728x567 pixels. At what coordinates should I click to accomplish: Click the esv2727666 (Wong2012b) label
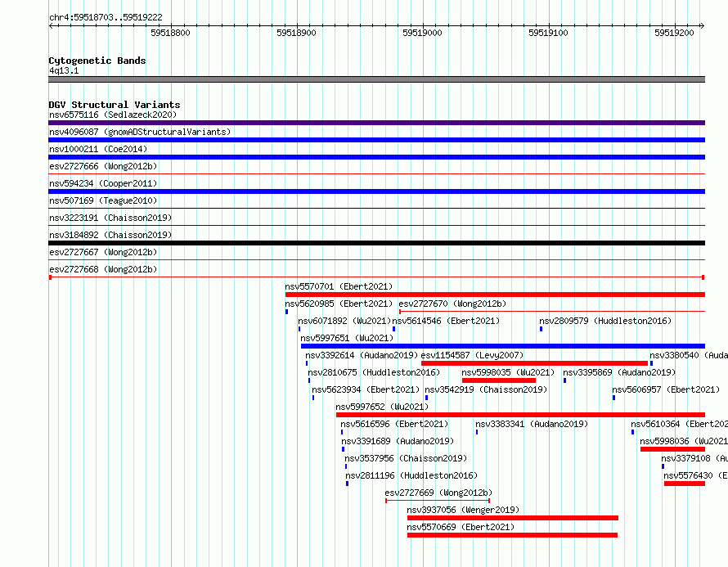[103, 166]
